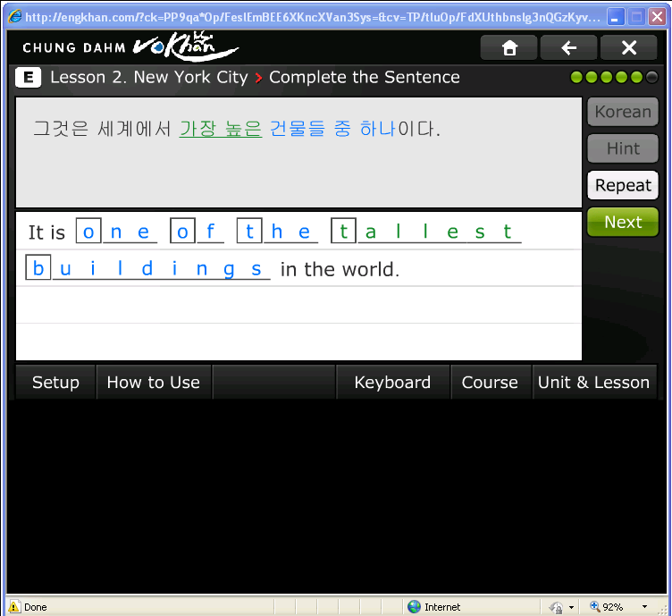
Task: Minimize the browser window
Action: [616, 17]
